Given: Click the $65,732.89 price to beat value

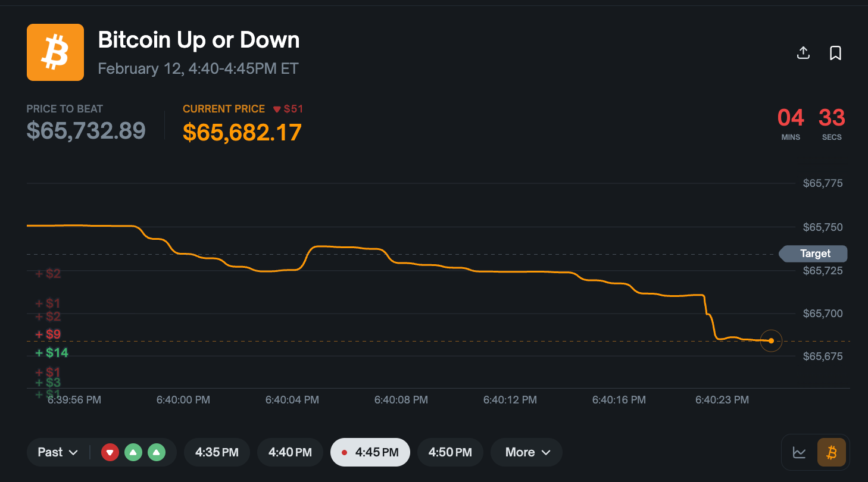Looking at the screenshot, I should pos(86,130).
